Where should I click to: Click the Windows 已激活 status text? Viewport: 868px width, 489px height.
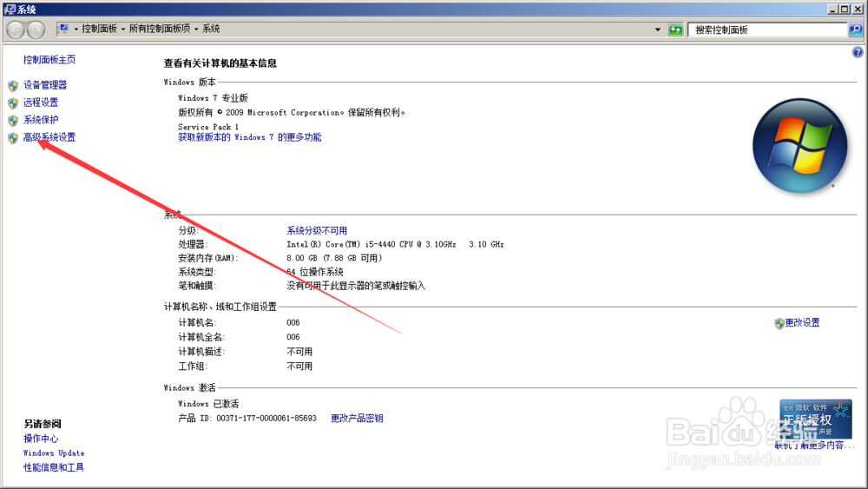[208, 404]
